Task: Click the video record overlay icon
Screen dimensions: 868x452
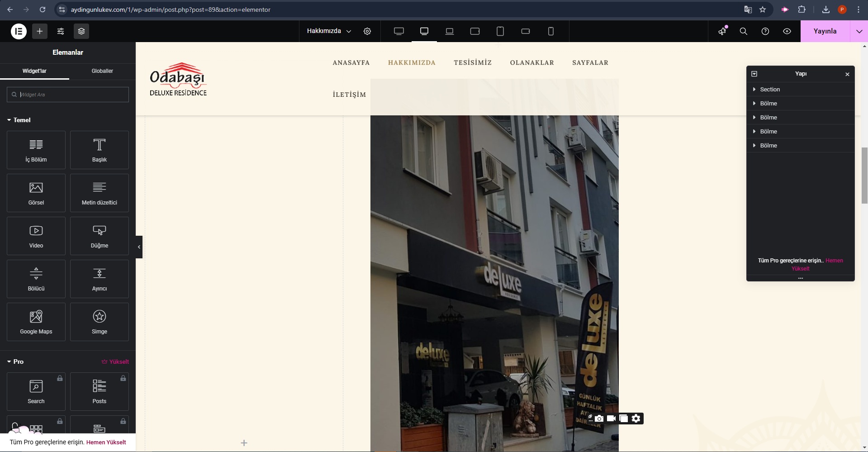Action: tap(611, 419)
